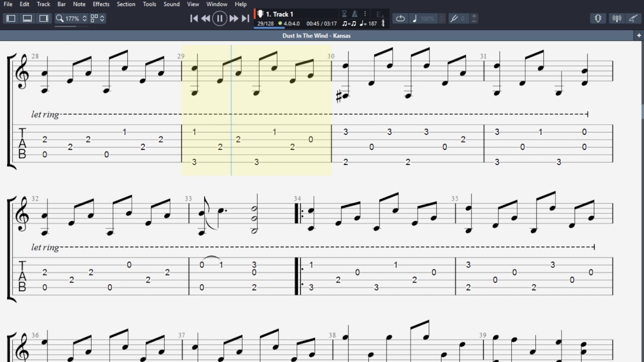This screenshot has width=644, height=362.
Task: Rewind to the previous bar
Action: click(x=206, y=19)
